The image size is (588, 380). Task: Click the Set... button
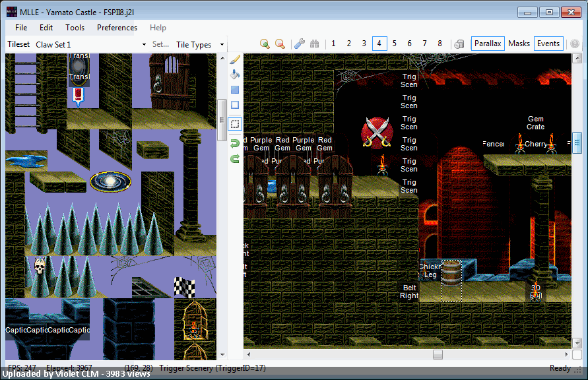pyautogui.click(x=160, y=44)
